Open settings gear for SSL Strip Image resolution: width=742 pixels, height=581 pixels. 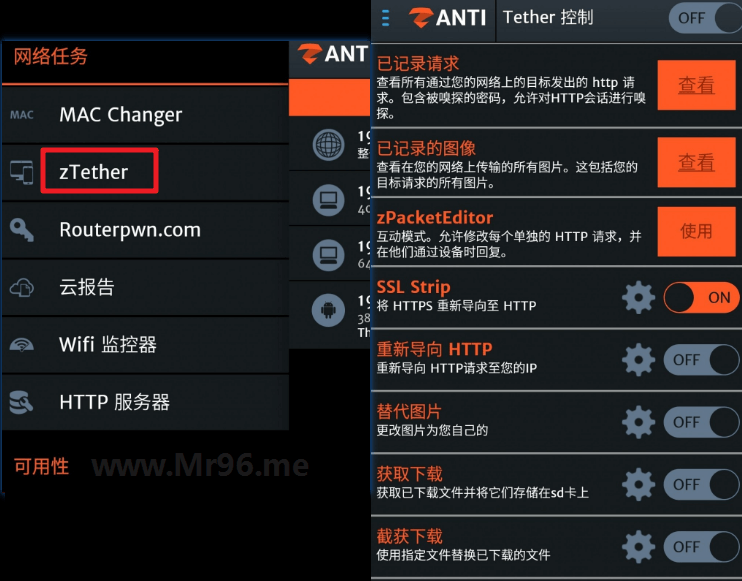(x=638, y=297)
